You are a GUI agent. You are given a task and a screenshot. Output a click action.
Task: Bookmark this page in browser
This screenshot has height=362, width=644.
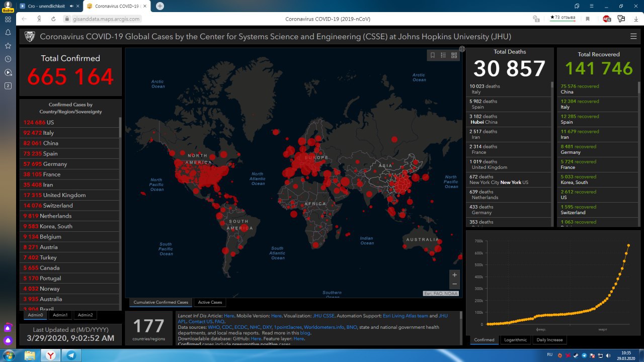[588, 19]
